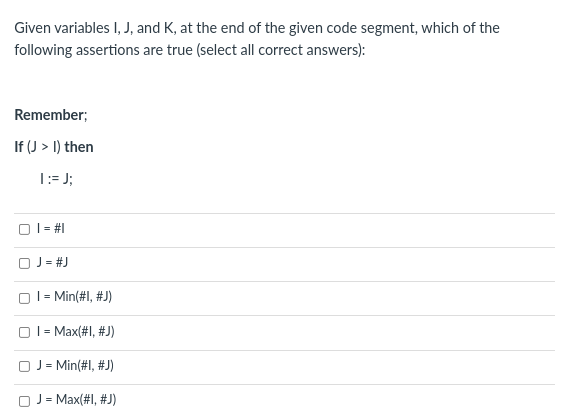Click the "(J > I)" condition text
The width and height of the screenshot is (566, 413).
coord(44,147)
